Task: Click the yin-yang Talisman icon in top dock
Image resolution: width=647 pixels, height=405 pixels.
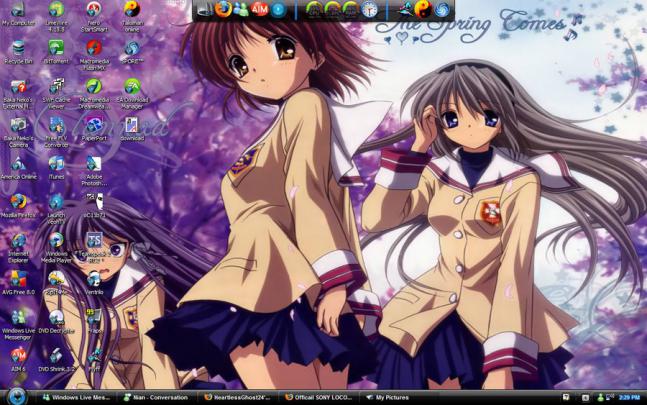Action: click(423, 9)
